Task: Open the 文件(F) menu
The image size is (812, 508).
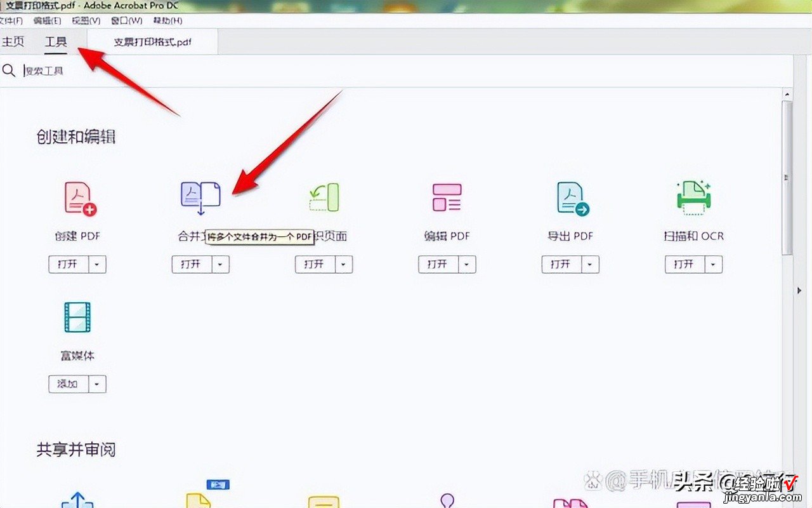Action: coord(11,20)
